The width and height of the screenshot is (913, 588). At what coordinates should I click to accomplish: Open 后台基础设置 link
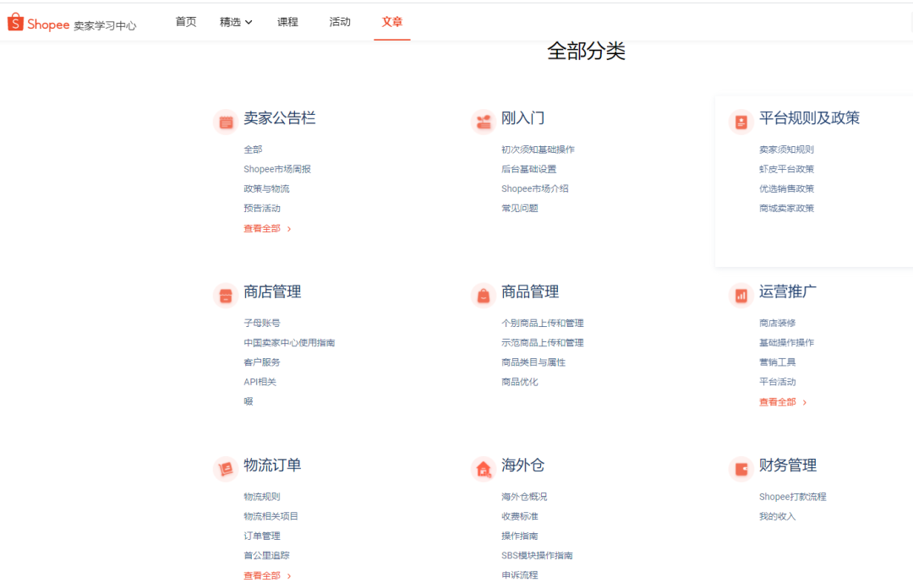(x=528, y=170)
